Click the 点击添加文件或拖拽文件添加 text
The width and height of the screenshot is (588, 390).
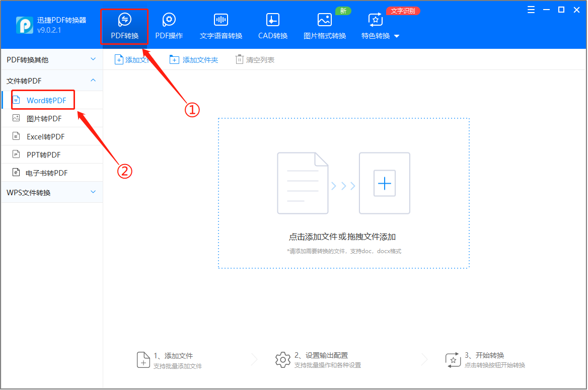point(342,237)
